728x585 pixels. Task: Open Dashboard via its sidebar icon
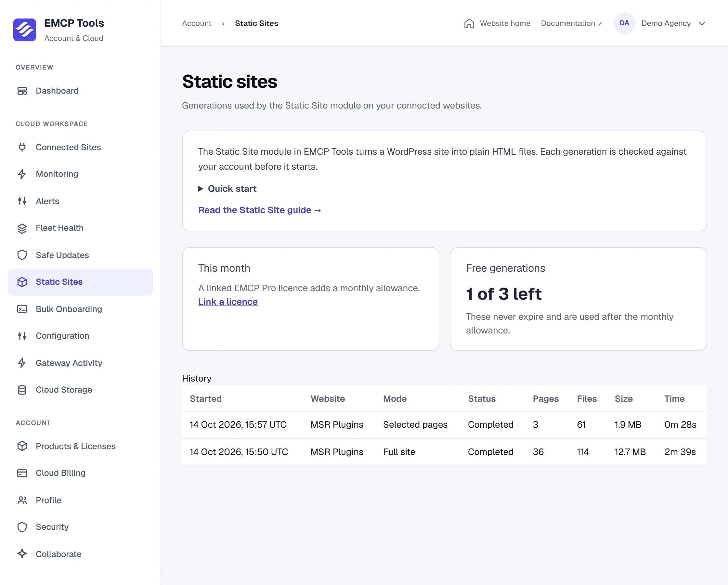[22, 91]
